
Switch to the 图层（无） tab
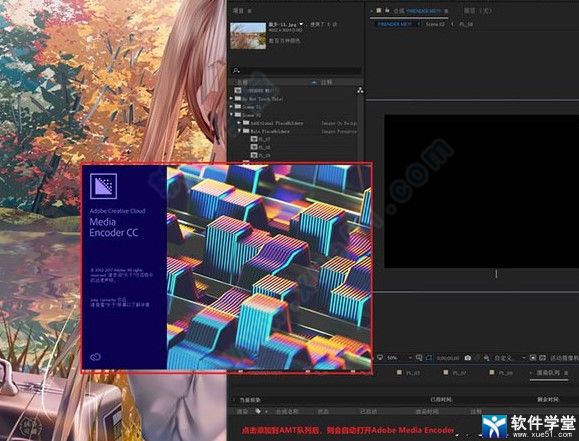478,11
